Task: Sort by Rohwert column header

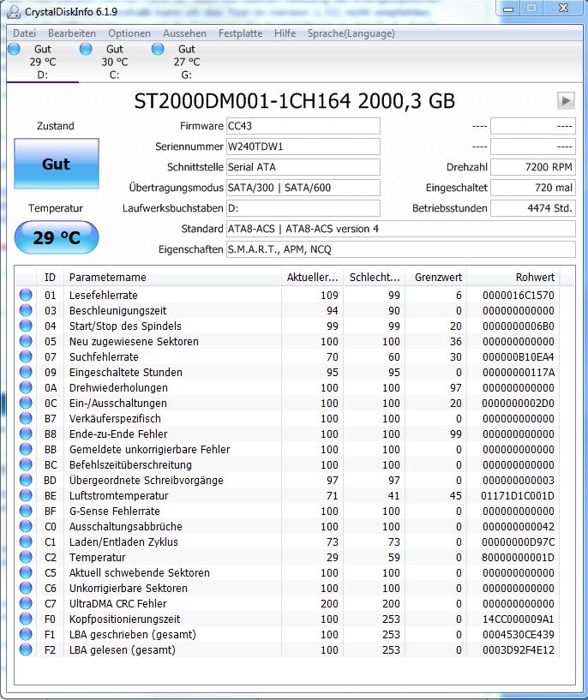Action: (x=513, y=277)
